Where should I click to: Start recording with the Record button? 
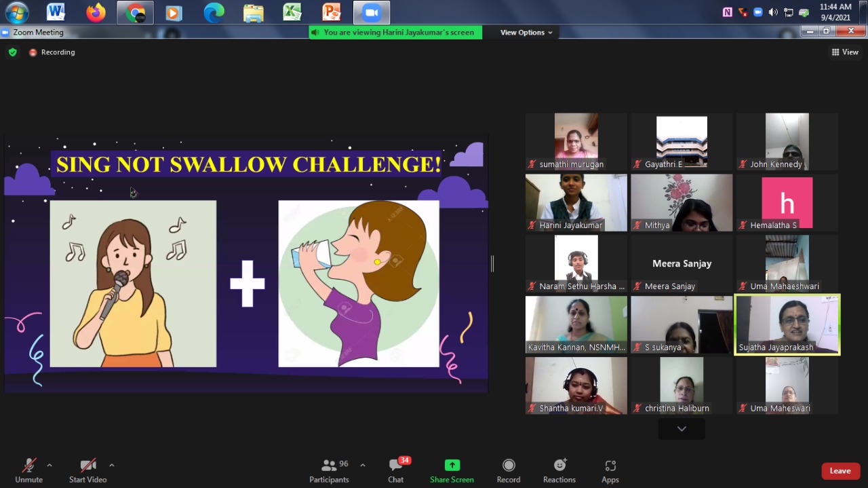tap(508, 470)
